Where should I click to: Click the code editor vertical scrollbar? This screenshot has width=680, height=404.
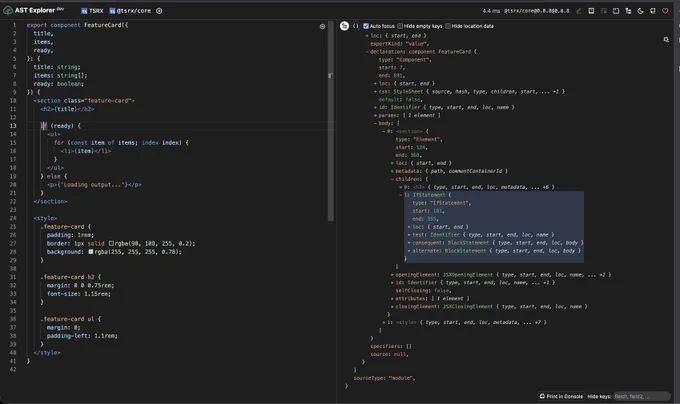(331, 121)
